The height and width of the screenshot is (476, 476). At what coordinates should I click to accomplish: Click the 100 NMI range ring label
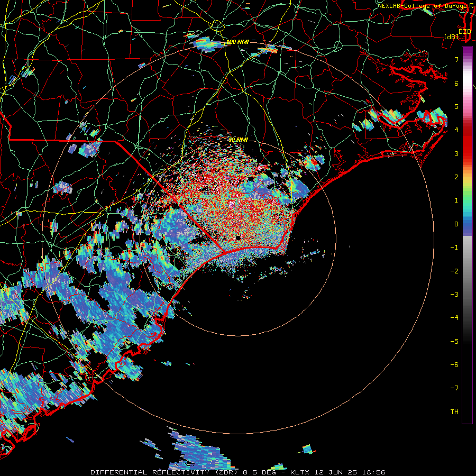(237, 42)
